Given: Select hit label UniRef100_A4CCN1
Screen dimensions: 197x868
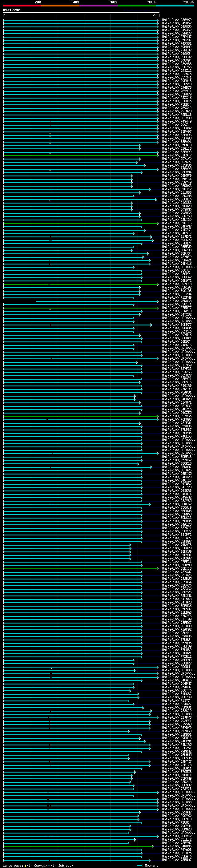Looking at the screenshot, I should (176, 741).
